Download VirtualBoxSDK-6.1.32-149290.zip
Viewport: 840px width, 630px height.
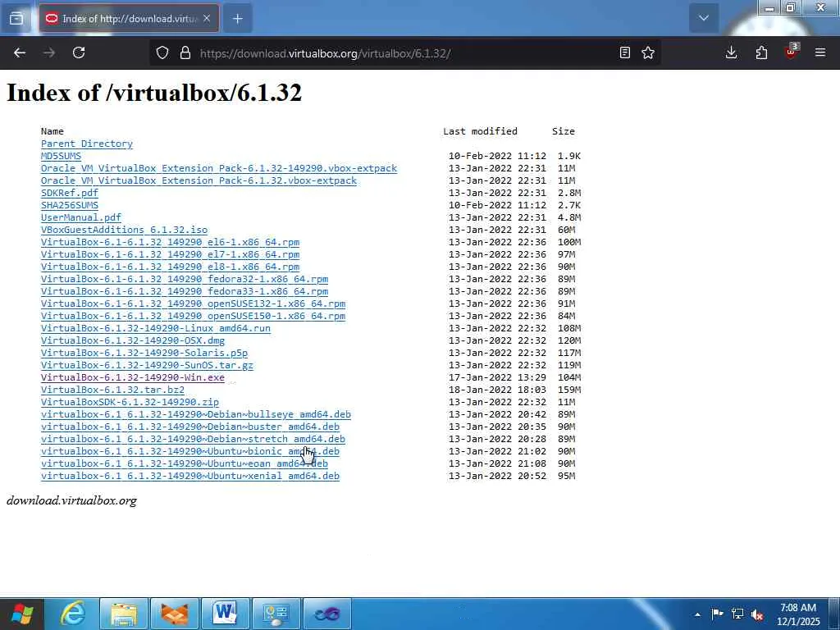(130, 402)
